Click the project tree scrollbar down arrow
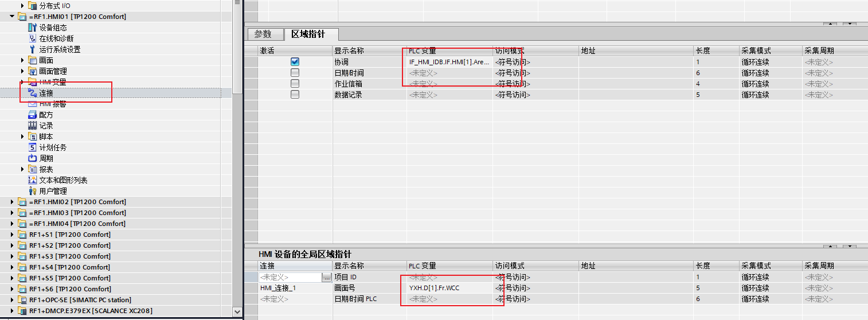 point(237,311)
